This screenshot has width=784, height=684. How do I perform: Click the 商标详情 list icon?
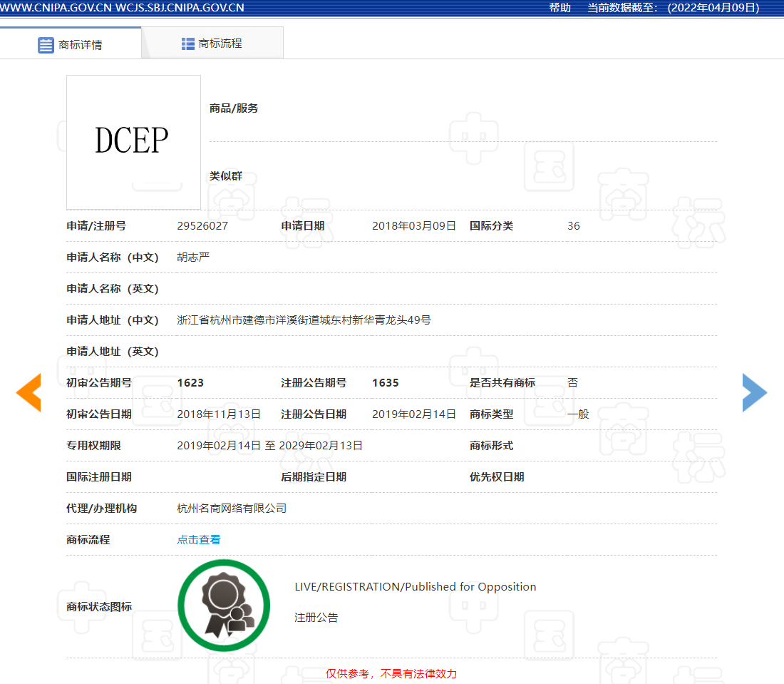click(46, 45)
